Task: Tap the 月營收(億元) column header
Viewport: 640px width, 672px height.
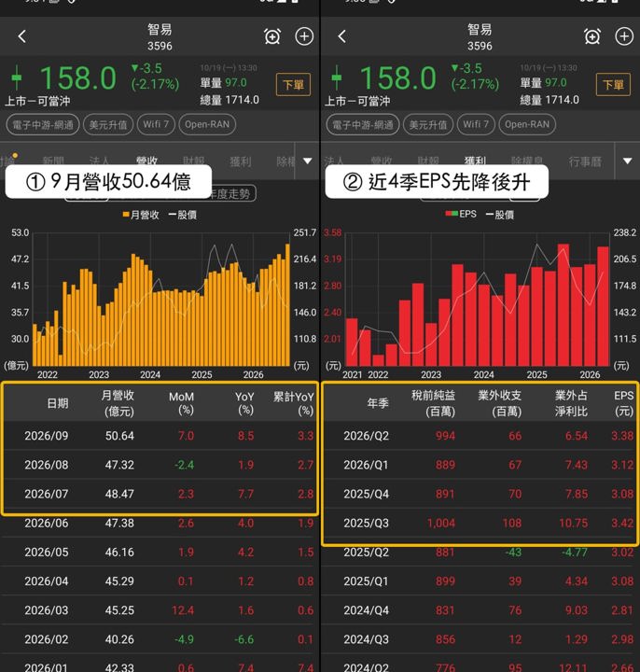Action: pos(118,403)
